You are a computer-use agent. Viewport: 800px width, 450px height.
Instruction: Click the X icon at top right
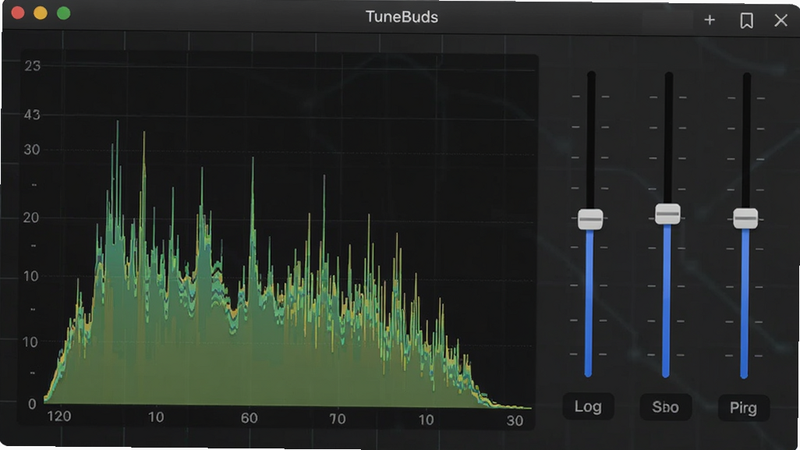tap(781, 20)
